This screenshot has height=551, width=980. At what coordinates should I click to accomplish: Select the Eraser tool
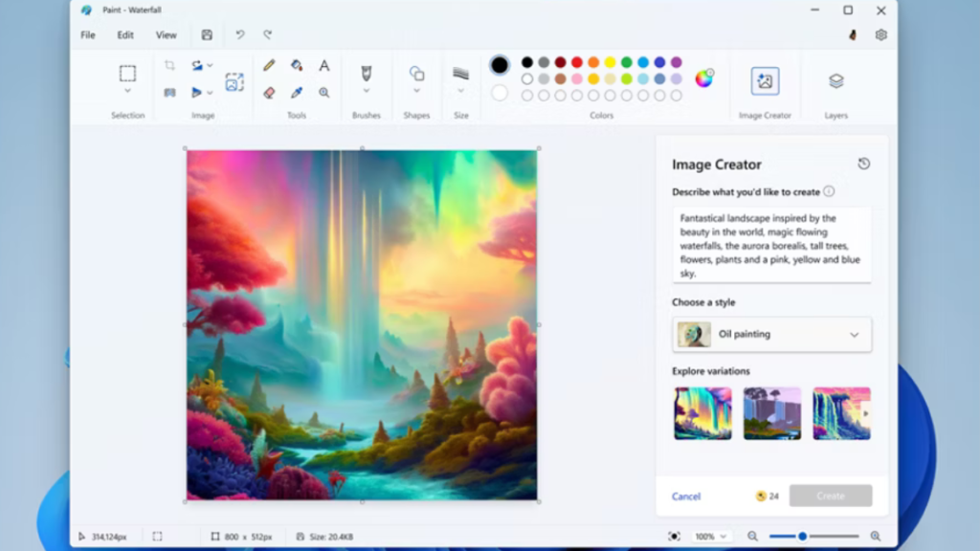(x=269, y=93)
